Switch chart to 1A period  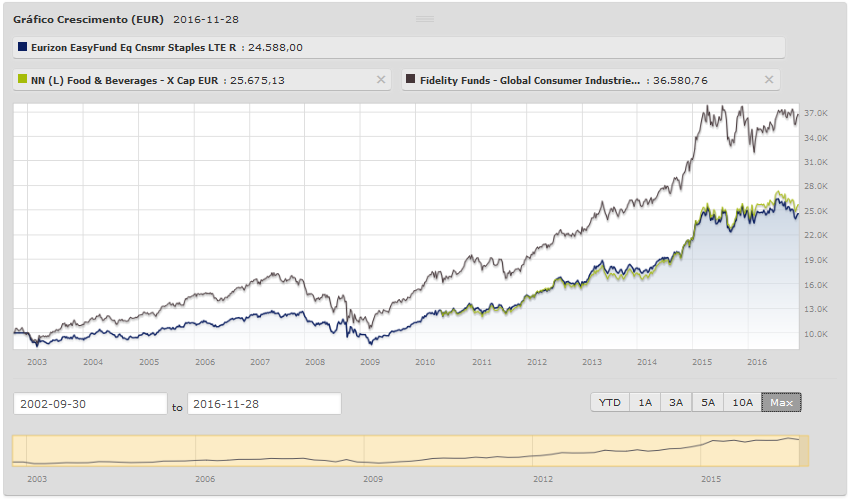[645, 402]
